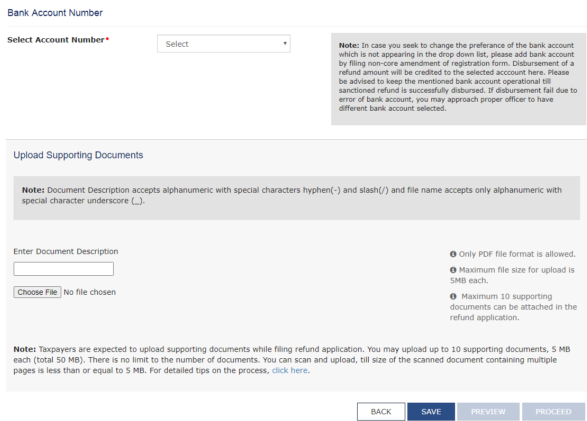Open the 'click here' tips link
Screen dimensions: 587x421
coord(290,370)
